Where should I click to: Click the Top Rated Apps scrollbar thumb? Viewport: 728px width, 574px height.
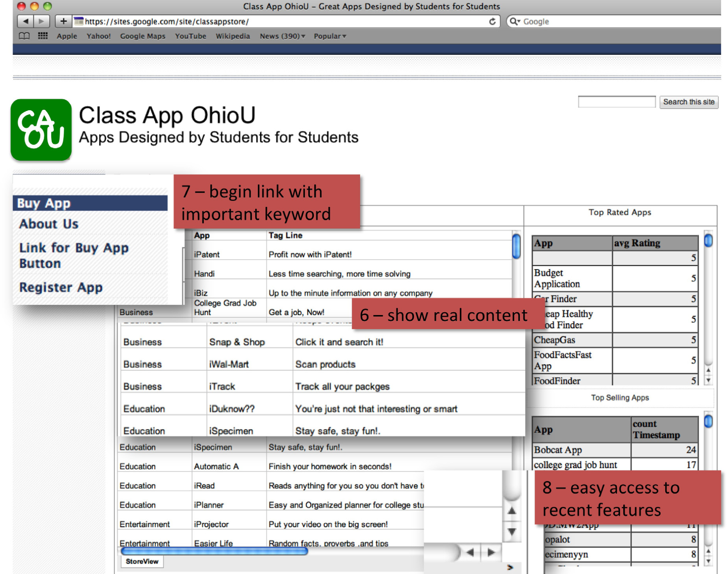[708, 241]
